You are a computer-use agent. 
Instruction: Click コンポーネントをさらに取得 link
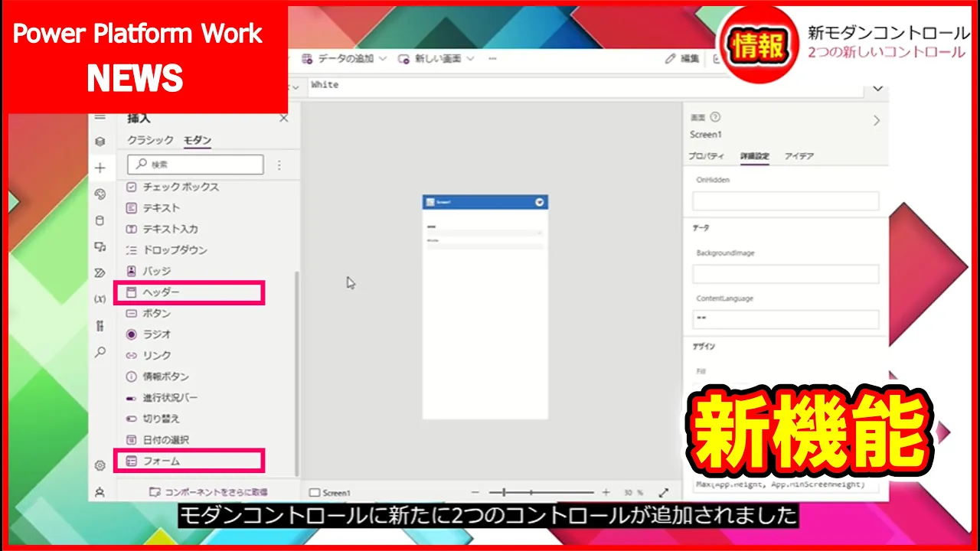tap(208, 492)
